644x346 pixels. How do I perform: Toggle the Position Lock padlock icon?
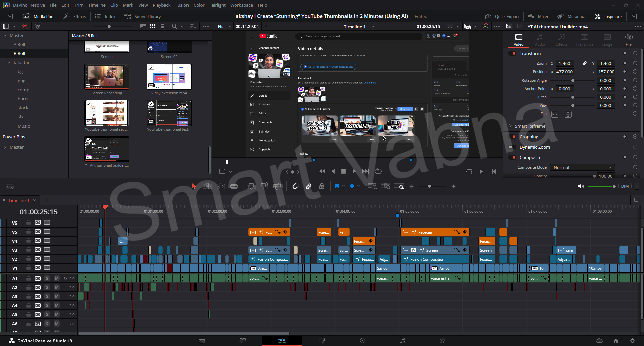point(322,186)
